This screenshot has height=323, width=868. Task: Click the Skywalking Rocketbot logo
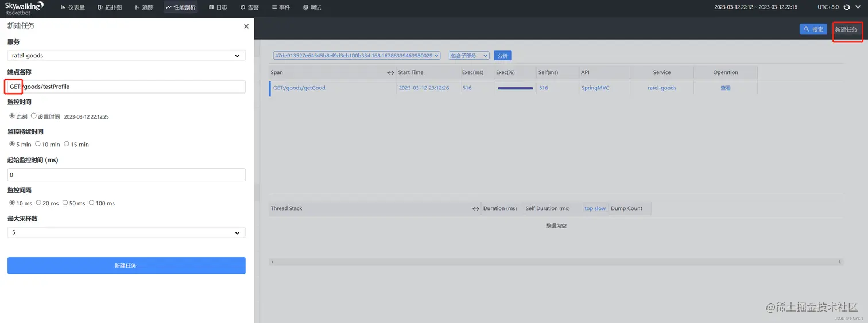[24, 7]
